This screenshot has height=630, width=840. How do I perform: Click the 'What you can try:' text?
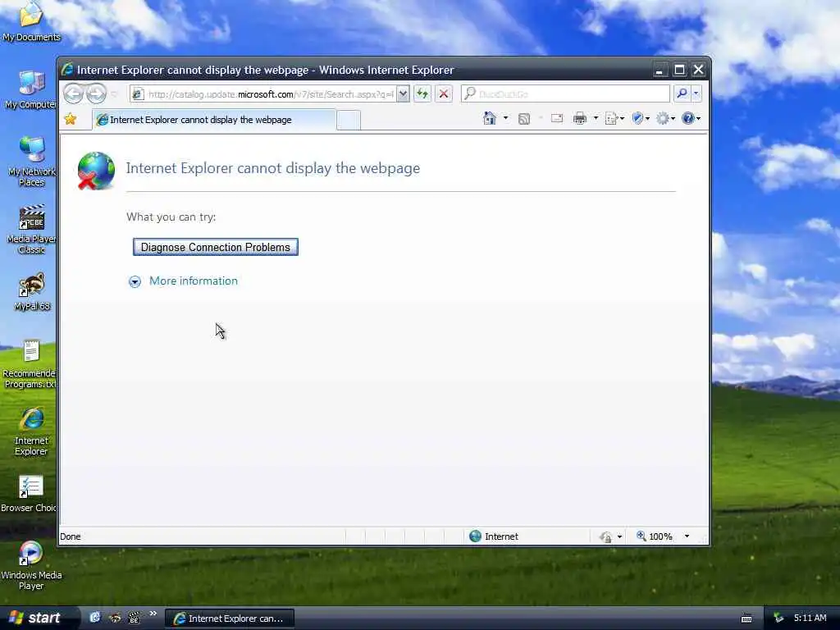(x=171, y=217)
